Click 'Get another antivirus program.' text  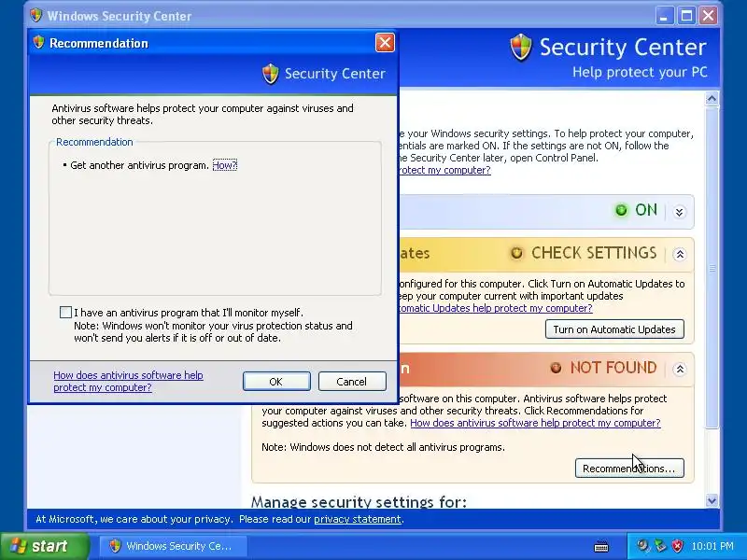[x=139, y=165]
